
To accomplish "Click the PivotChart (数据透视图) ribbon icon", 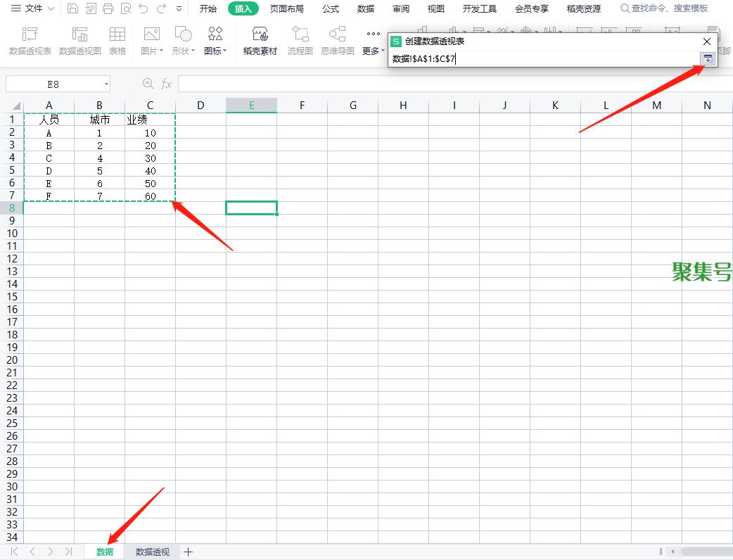I will pyautogui.click(x=80, y=41).
